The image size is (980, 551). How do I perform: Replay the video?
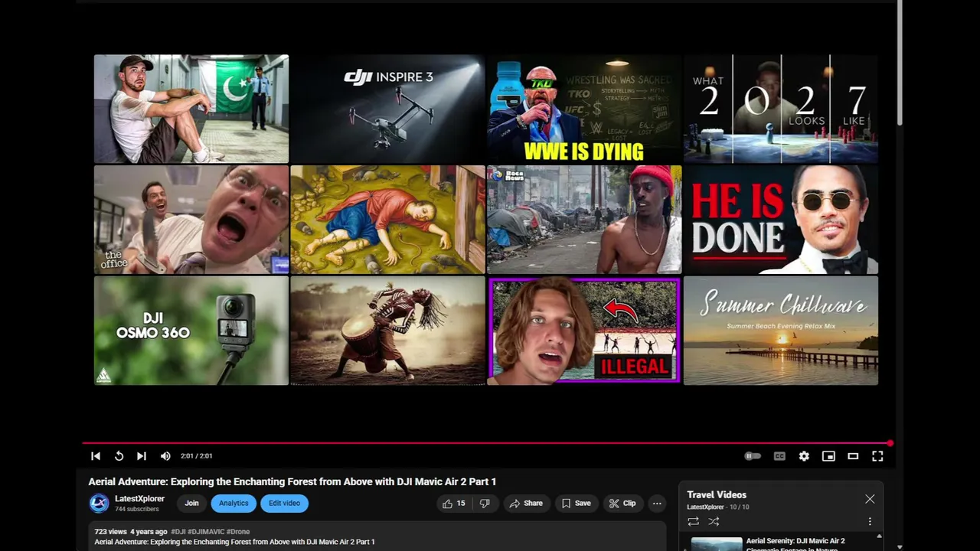pos(119,456)
